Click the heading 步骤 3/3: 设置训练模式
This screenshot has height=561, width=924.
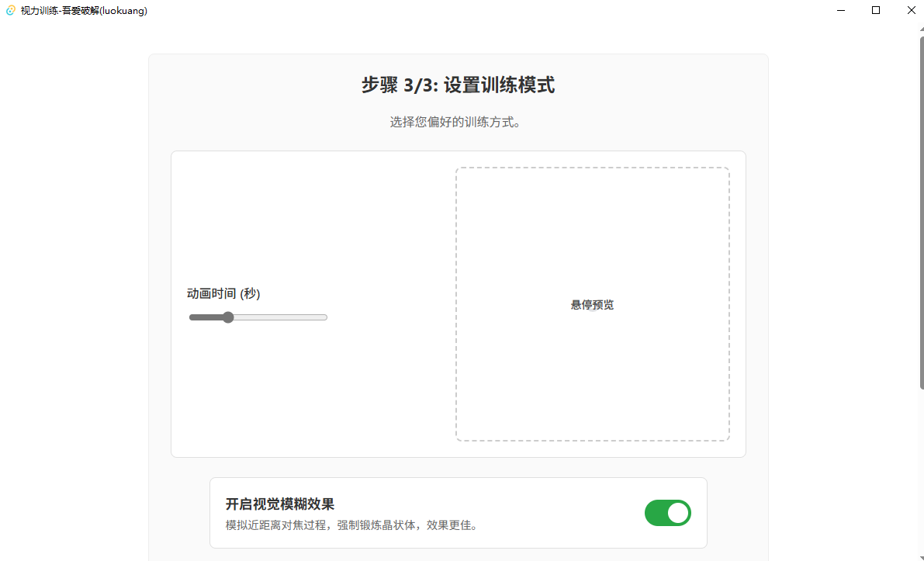tap(458, 85)
